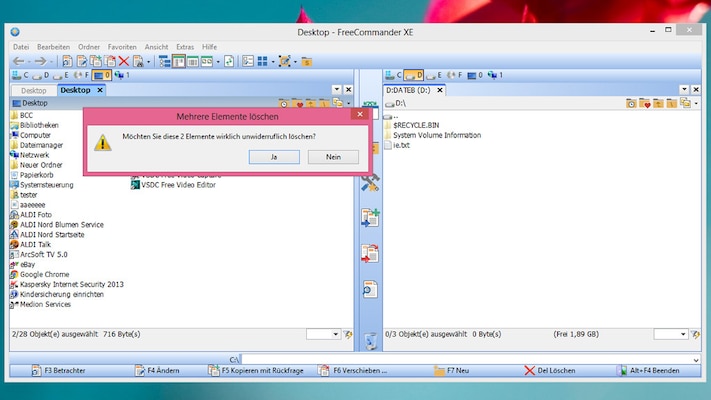Select ie.txt file in right panel
Viewport: 711px width, 400px height.
(x=402, y=145)
